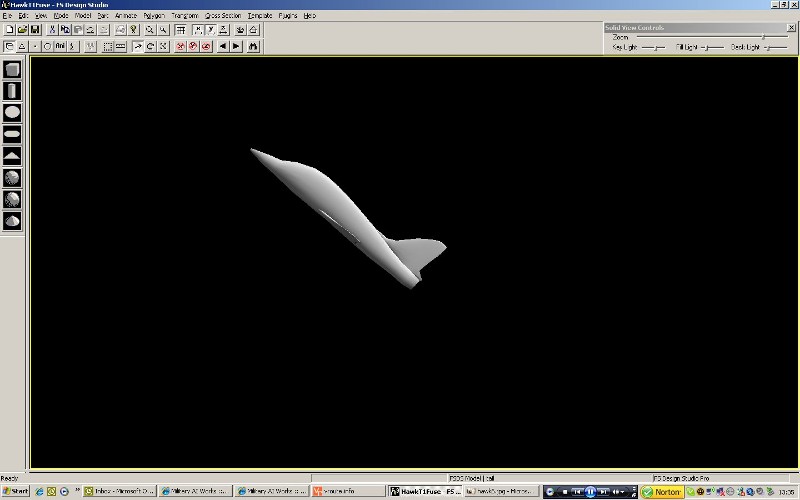800x500 pixels.
Task: Adjust the Key Light slider
Action: pos(656,47)
